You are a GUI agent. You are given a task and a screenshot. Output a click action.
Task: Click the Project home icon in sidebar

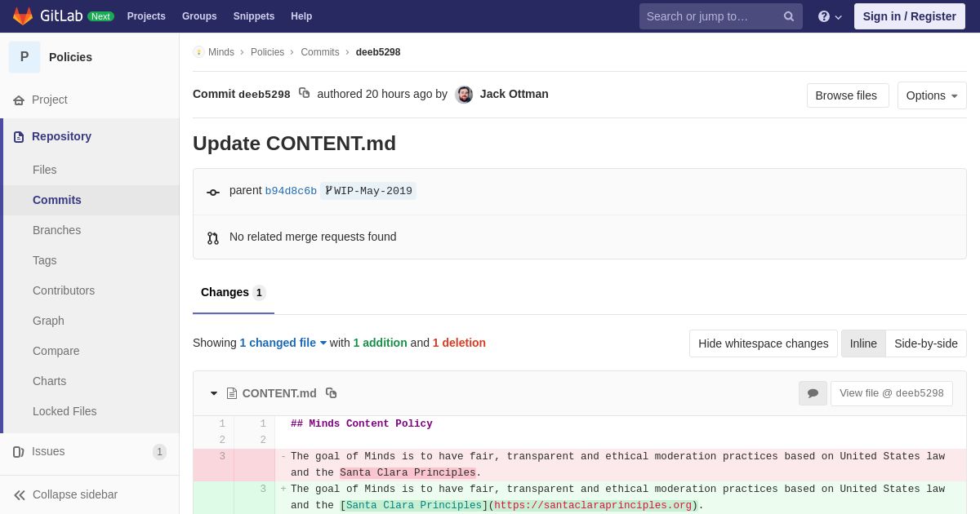point(19,100)
